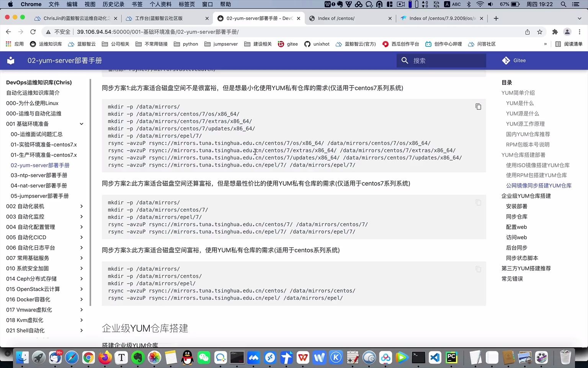Open the Gitee repository icon link

tap(506, 61)
